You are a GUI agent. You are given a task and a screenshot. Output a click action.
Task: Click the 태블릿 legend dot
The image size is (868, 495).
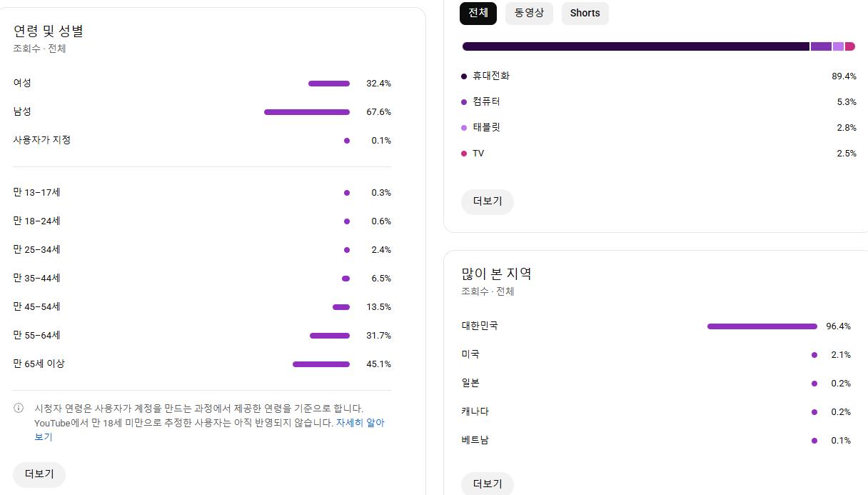pyautogui.click(x=464, y=128)
